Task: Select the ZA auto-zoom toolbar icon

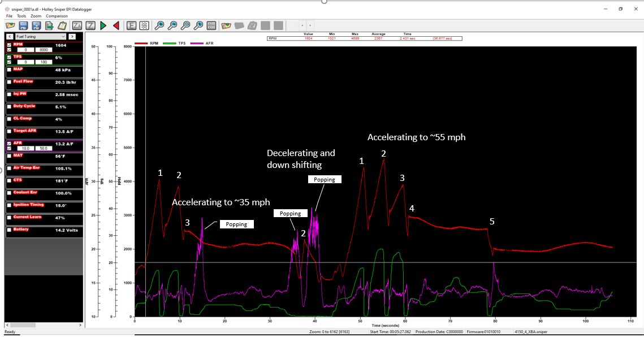Action: point(77,25)
